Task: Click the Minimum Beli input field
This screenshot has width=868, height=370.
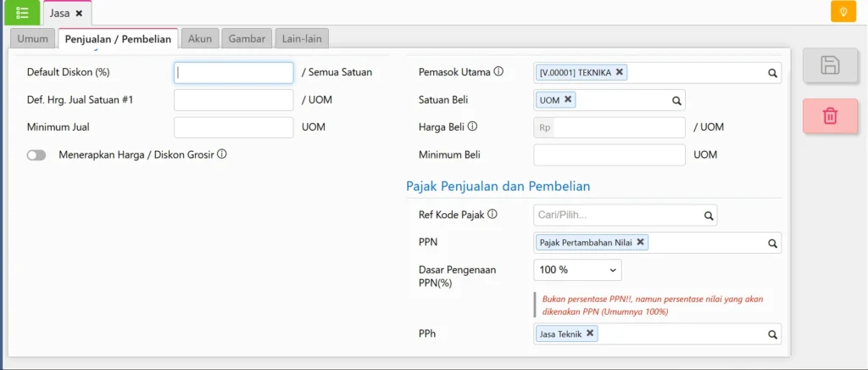Action: click(x=609, y=155)
